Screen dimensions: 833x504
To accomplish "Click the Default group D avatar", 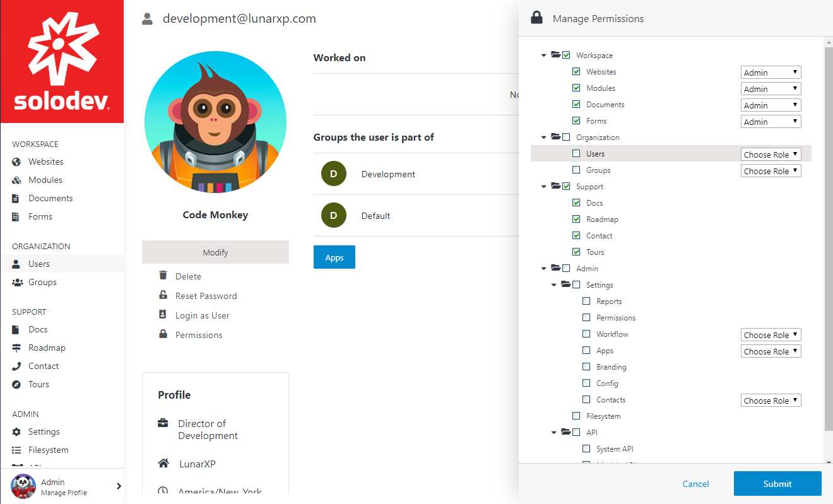I will coord(334,216).
